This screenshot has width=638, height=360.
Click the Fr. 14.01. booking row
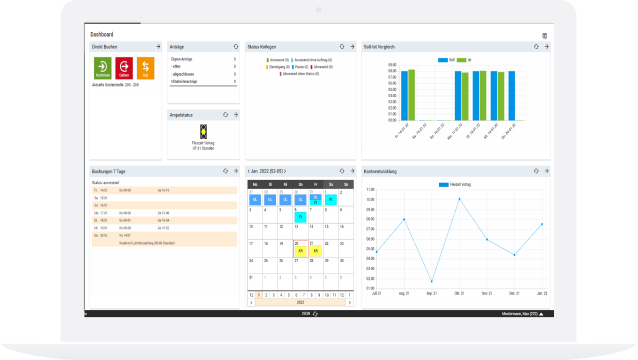164,190
